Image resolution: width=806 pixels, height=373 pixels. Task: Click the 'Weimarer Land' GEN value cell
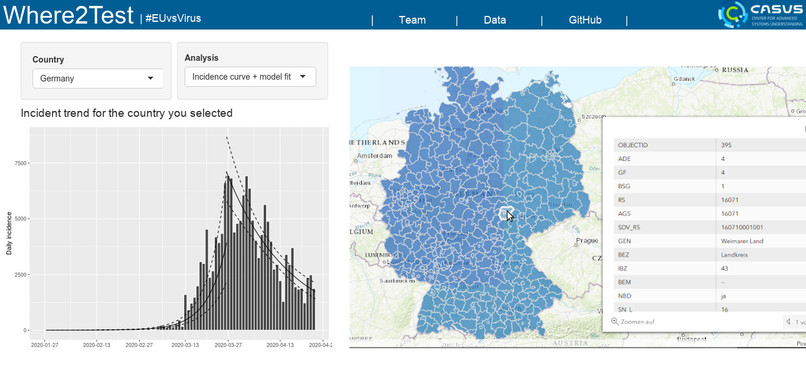[742, 241]
